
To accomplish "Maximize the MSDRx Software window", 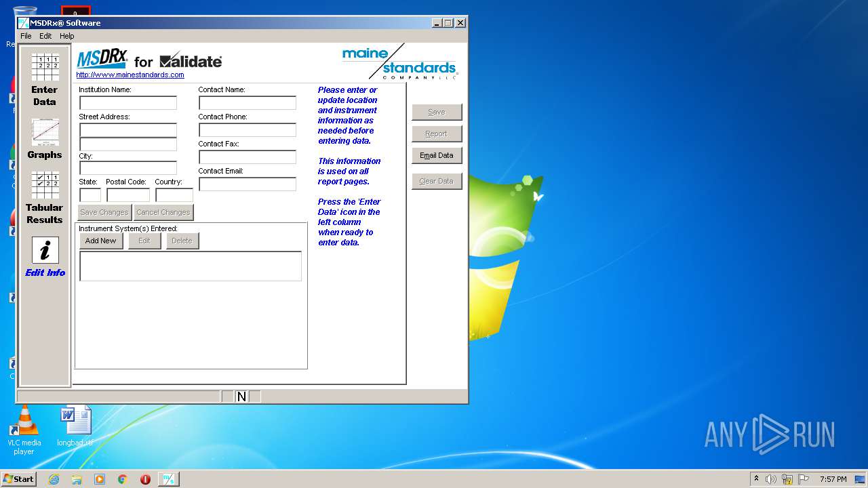I will point(448,23).
